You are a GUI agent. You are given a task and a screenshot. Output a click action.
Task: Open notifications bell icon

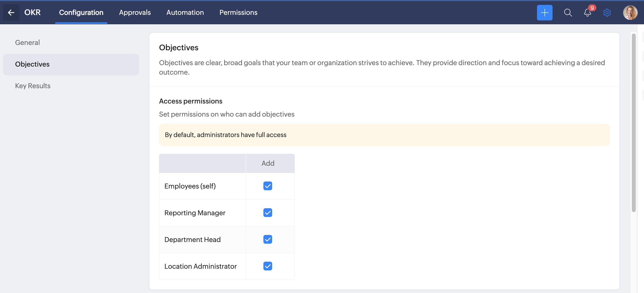(587, 12)
